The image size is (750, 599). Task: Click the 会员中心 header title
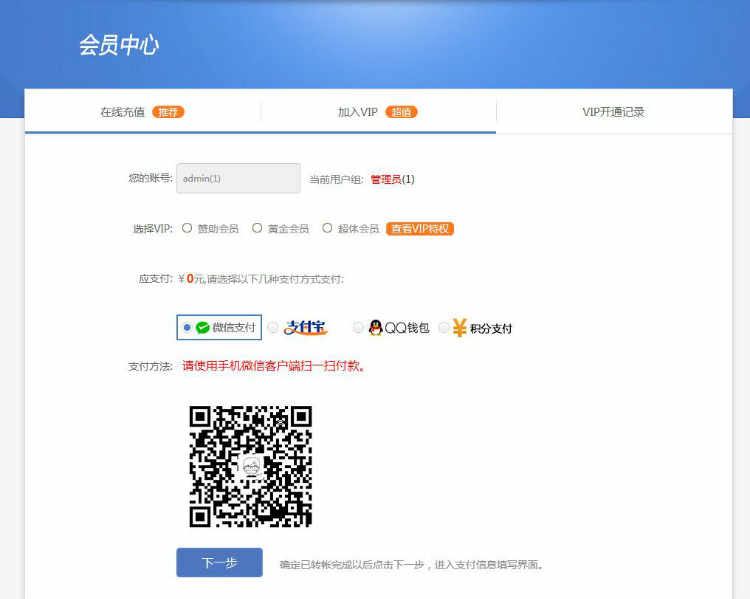coord(119,45)
